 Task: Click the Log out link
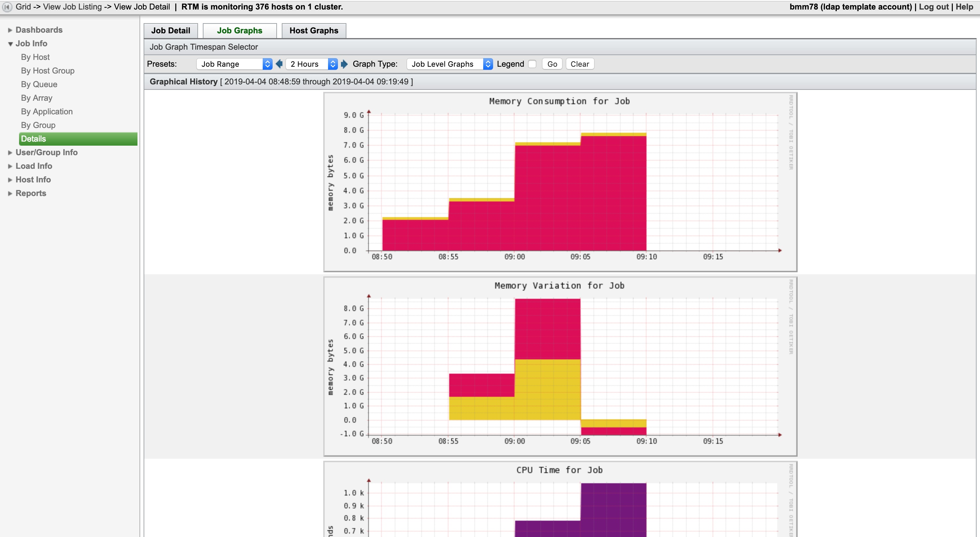[x=934, y=7]
